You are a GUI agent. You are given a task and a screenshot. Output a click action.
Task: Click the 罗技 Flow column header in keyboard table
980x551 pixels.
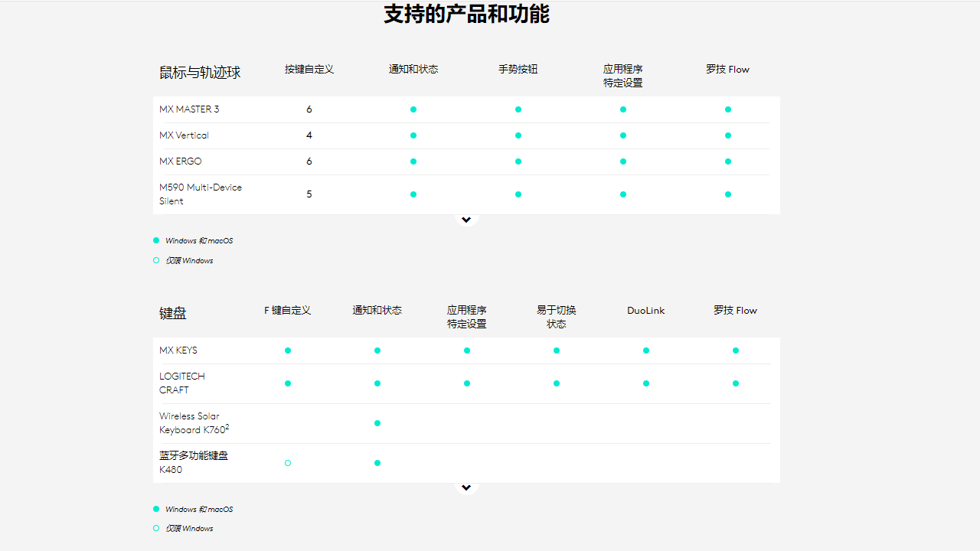pos(735,311)
